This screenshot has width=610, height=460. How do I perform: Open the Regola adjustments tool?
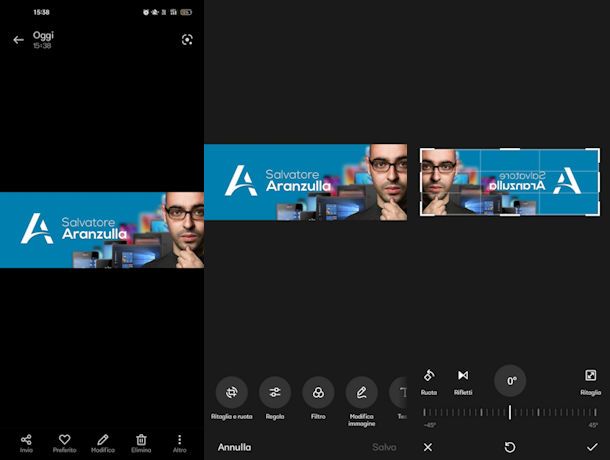pos(275,398)
